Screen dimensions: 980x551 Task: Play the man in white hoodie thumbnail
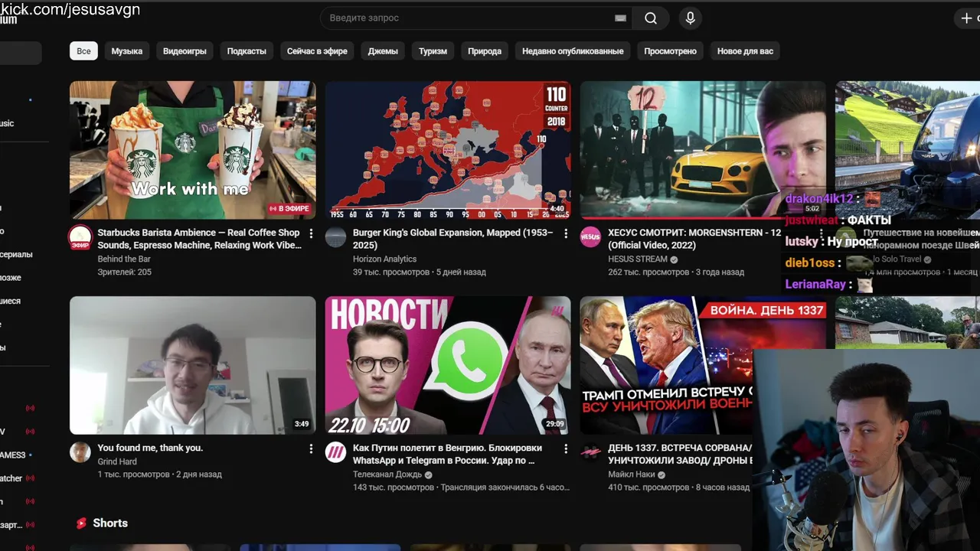[x=192, y=365]
